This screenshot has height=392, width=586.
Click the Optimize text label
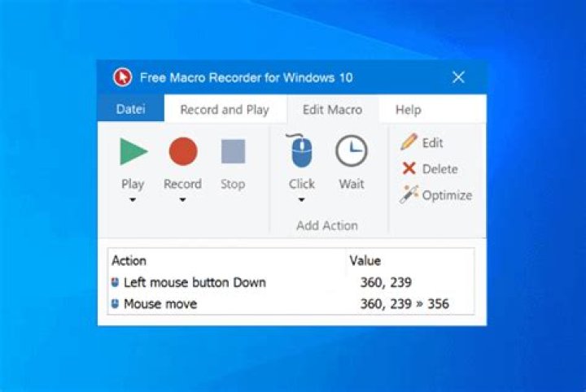coord(447,195)
